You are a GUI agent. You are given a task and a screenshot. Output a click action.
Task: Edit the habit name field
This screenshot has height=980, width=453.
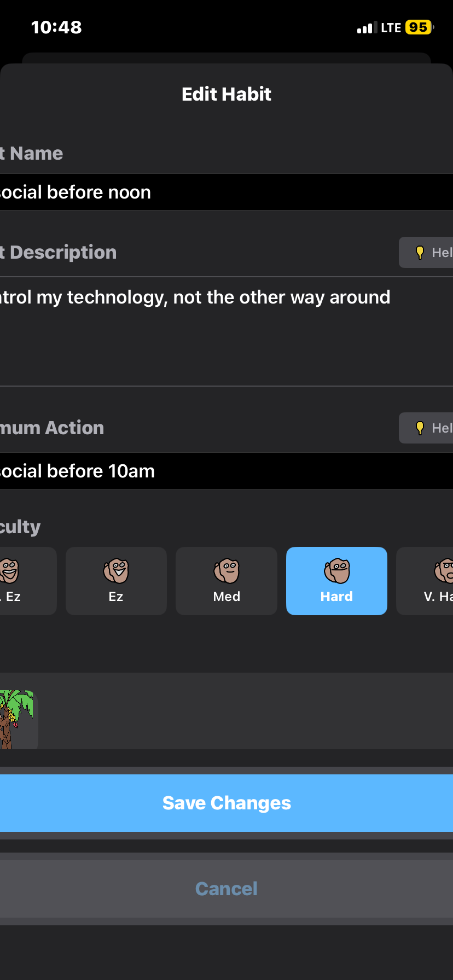pos(226,192)
